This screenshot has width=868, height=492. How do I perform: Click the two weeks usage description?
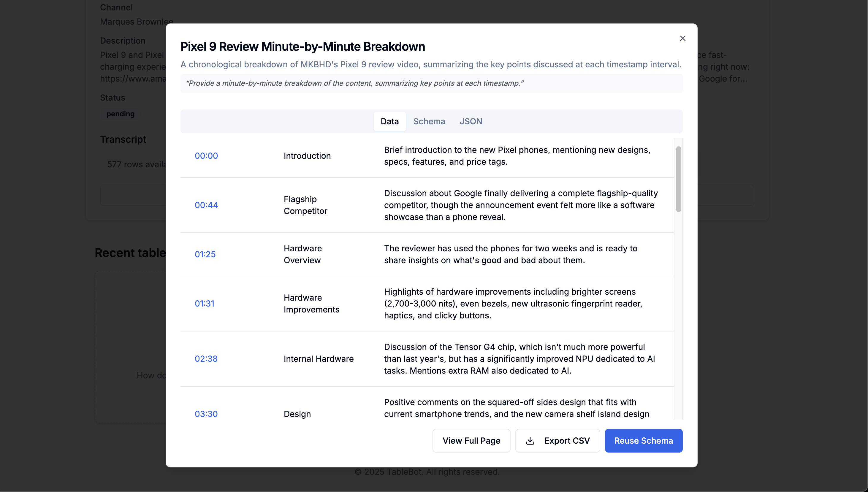coord(510,254)
